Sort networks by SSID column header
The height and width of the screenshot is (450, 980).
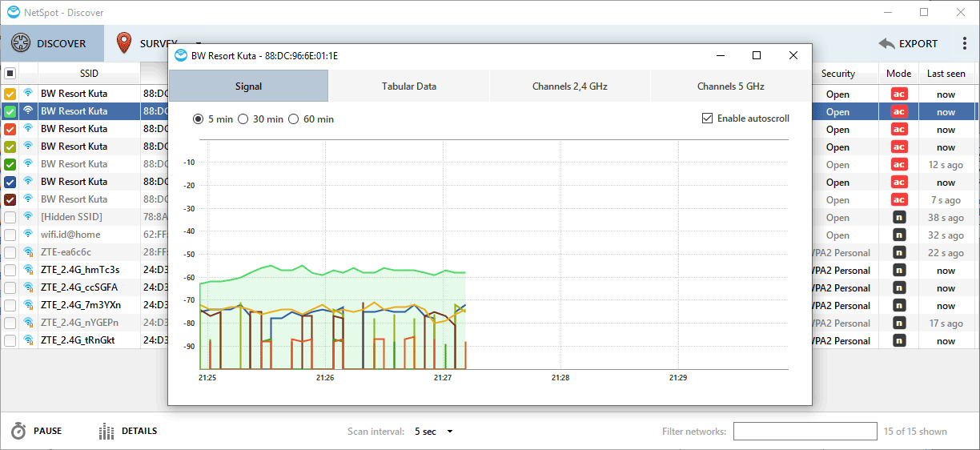[x=89, y=74]
